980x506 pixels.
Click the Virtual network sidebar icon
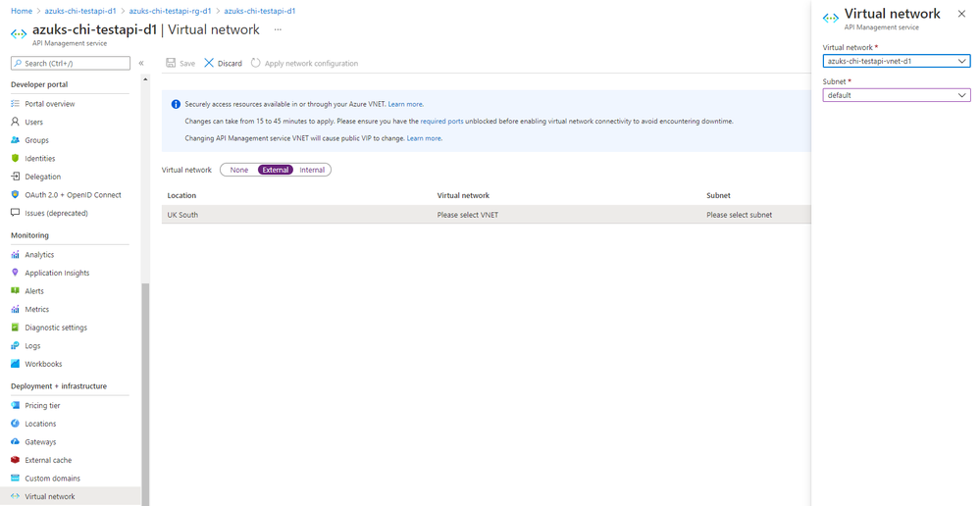point(16,496)
